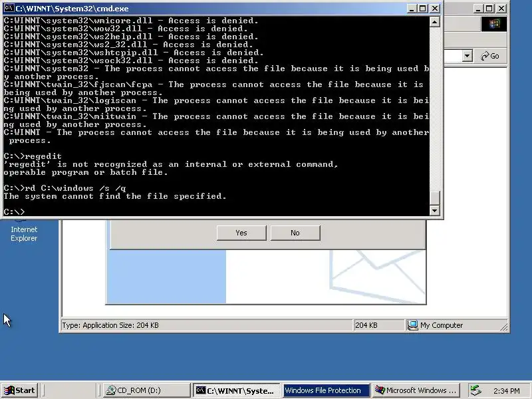The image size is (532, 399).
Task: Click the cmd scrollbar thumb
Action: (x=435, y=198)
